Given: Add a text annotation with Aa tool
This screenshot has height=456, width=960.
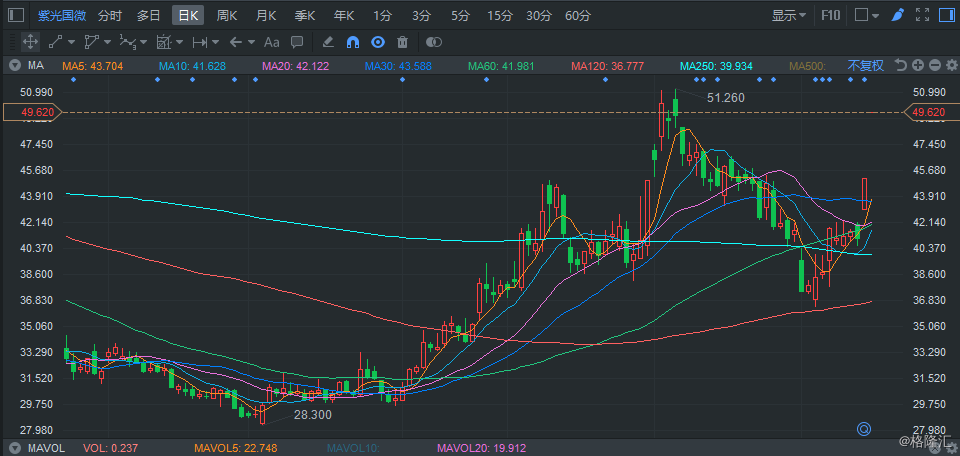Looking at the screenshot, I should tap(271, 42).
